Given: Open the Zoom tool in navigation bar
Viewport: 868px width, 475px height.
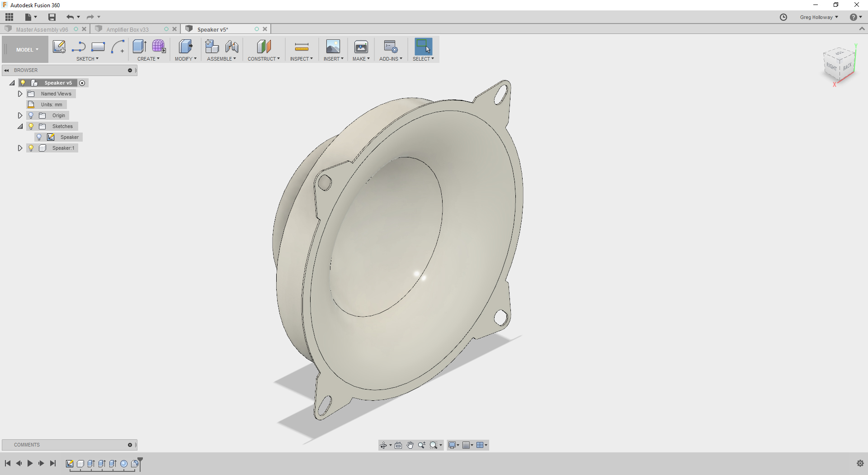Looking at the screenshot, I should [x=422, y=445].
